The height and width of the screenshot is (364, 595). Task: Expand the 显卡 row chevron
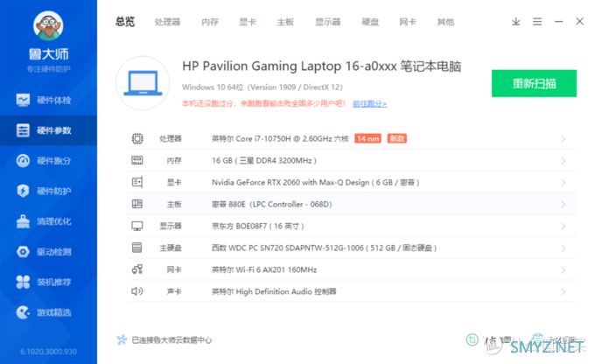click(x=563, y=183)
